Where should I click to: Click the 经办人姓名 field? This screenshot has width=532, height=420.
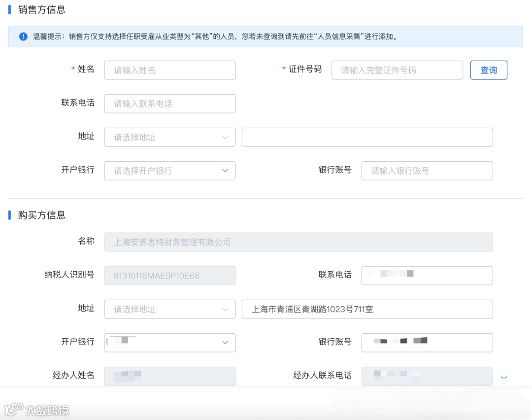[x=169, y=376]
